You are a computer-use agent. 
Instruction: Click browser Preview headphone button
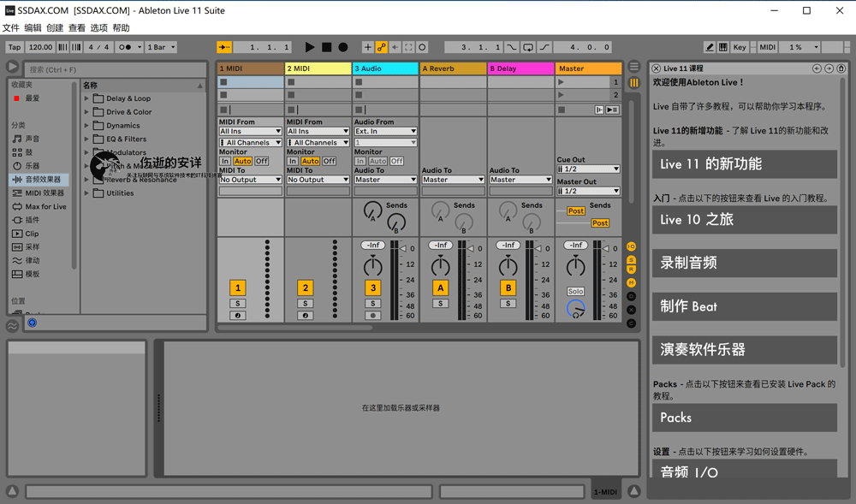click(x=33, y=323)
